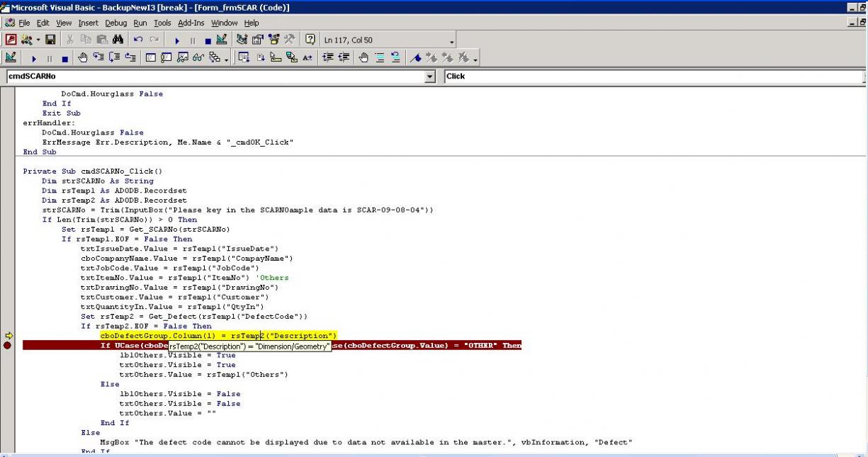Click the Comment Block icon
This screenshot has height=457, width=868.
click(381, 58)
